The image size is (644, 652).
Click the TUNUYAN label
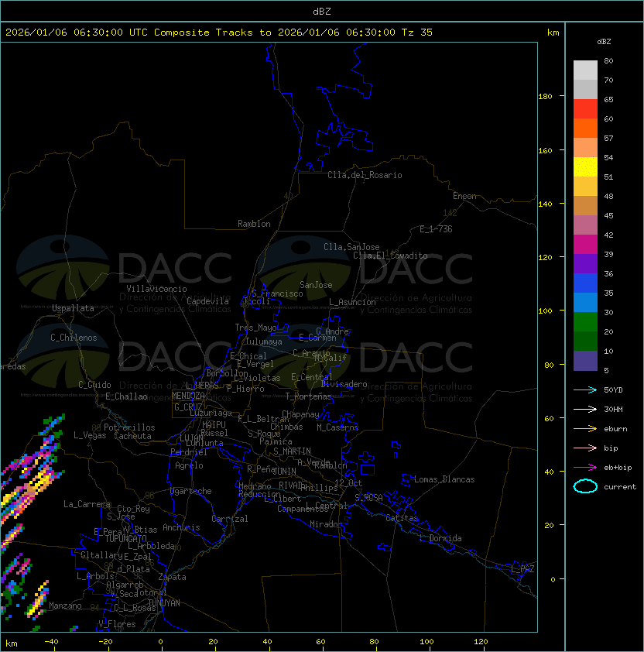[x=164, y=603]
